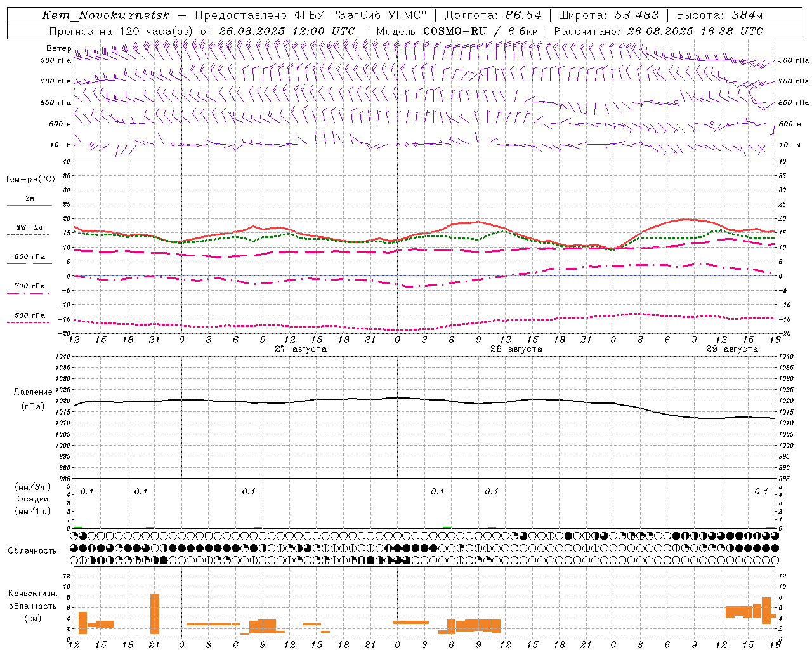Image resolution: width=812 pixels, height=650 pixels.
Task: Click the 'Модель COSMO-RU / 6.6км' text
Action: click(x=457, y=30)
